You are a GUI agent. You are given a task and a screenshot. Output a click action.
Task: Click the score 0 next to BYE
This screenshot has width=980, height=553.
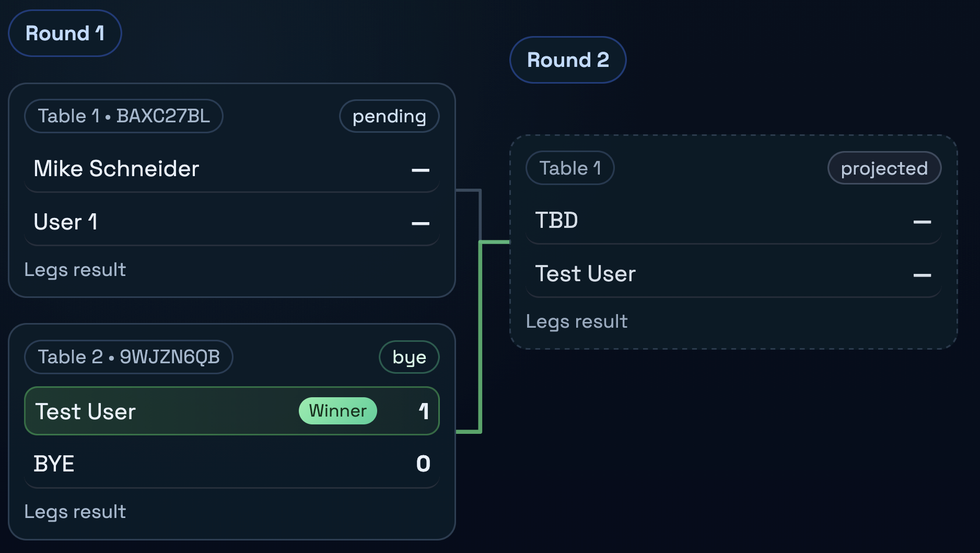[x=424, y=463]
